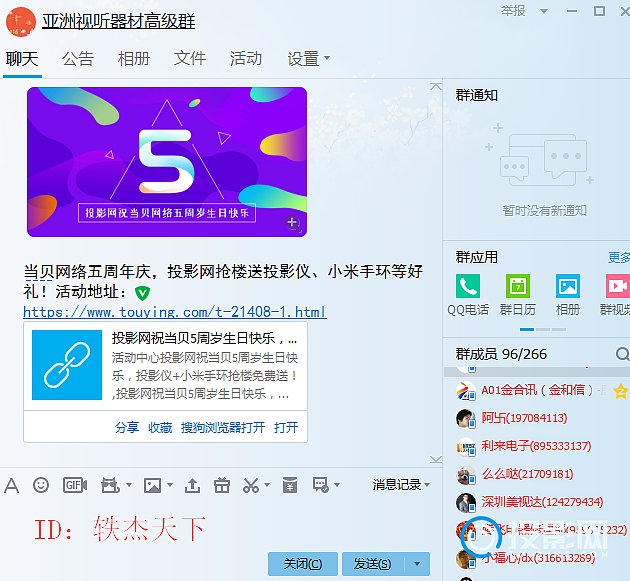Select member 阿斩(197084113)
630x581 pixels.
[x=536, y=418]
